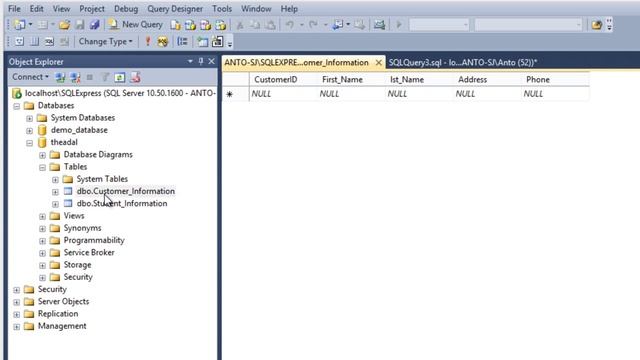Open the Debug menu
Viewport: 640px width, 360px height.
coord(126,9)
